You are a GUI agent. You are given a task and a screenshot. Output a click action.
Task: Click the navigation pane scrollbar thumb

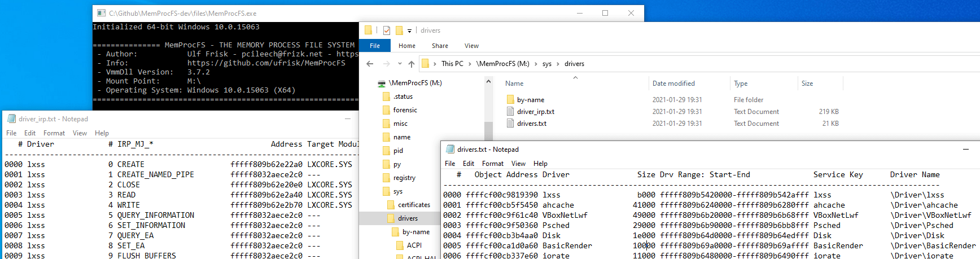(488, 131)
